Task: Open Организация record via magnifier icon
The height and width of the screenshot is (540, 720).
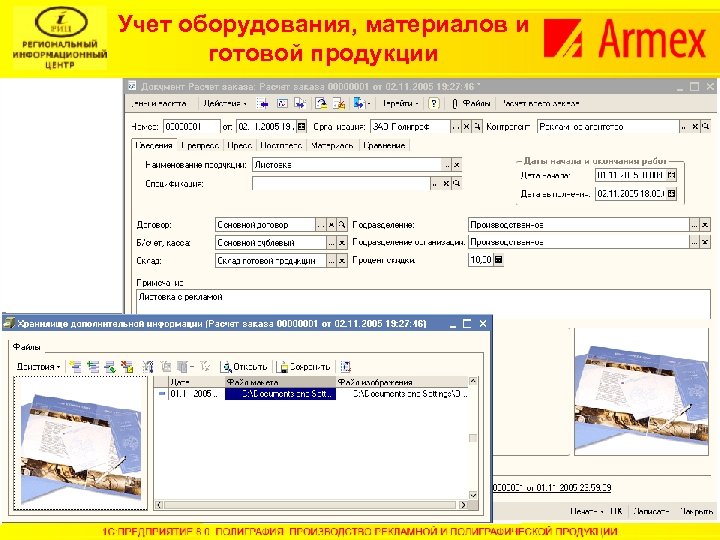Action: pos(478,126)
